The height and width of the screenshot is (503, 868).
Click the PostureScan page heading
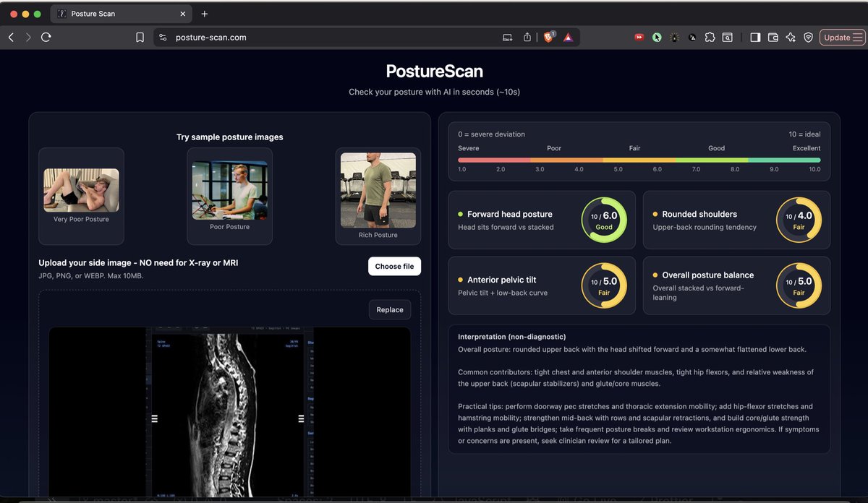click(434, 71)
